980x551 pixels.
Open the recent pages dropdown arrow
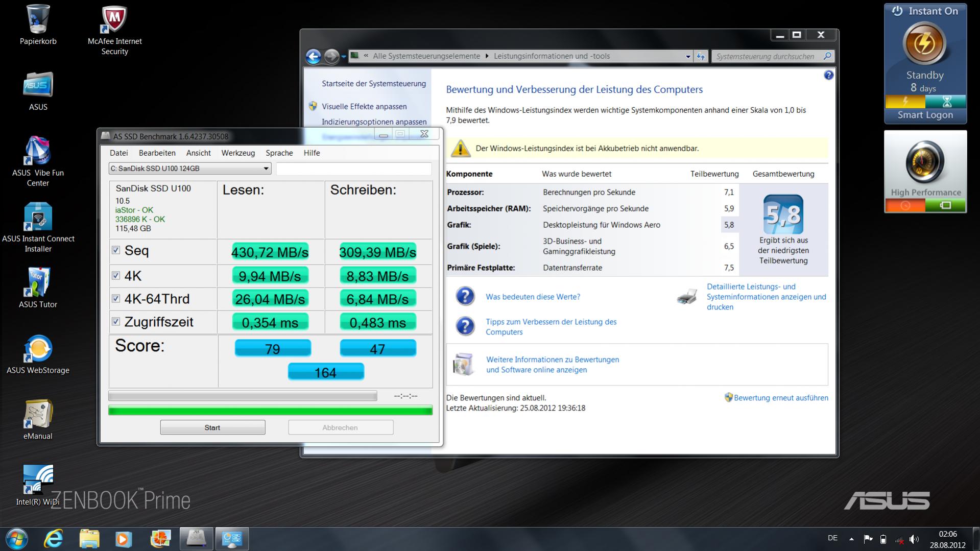[343, 56]
